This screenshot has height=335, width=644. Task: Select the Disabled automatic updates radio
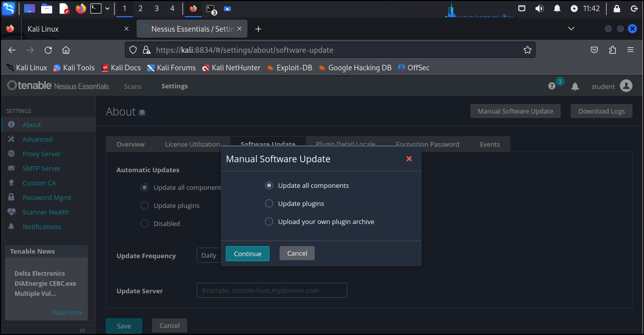145,224
